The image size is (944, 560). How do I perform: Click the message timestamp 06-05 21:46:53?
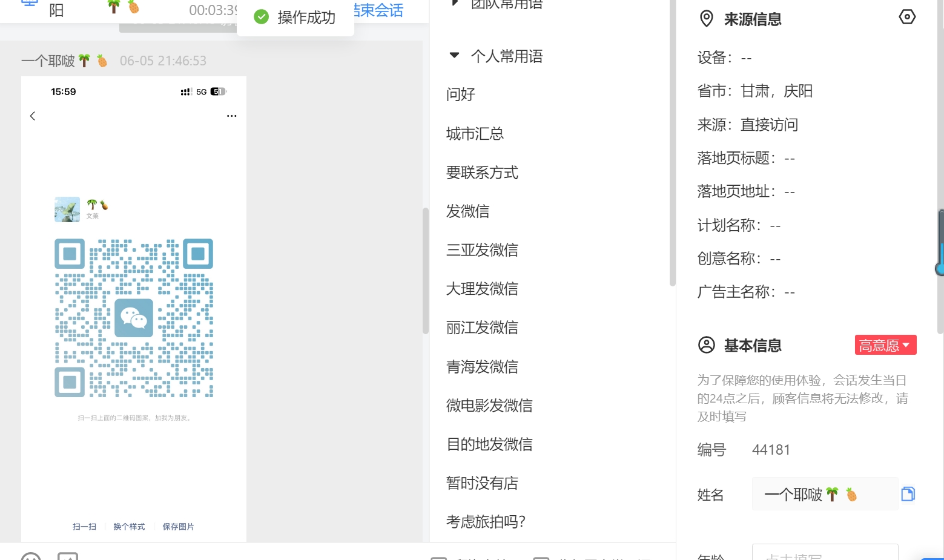click(x=163, y=61)
